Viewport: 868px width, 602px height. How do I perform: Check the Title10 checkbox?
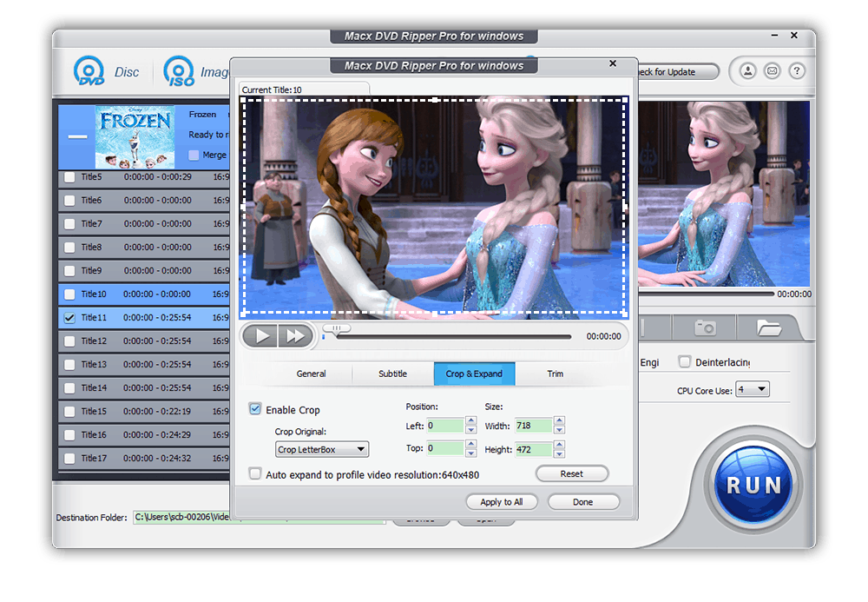(x=69, y=294)
